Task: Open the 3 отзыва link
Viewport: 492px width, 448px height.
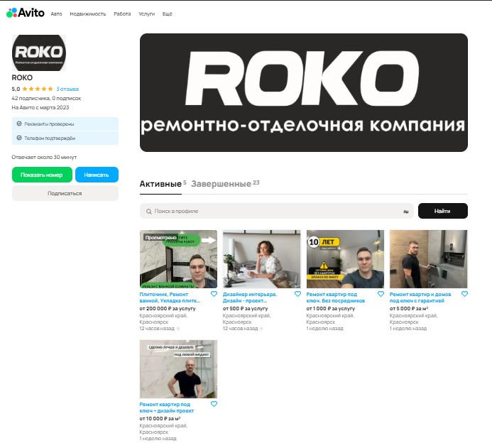Action: point(67,89)
